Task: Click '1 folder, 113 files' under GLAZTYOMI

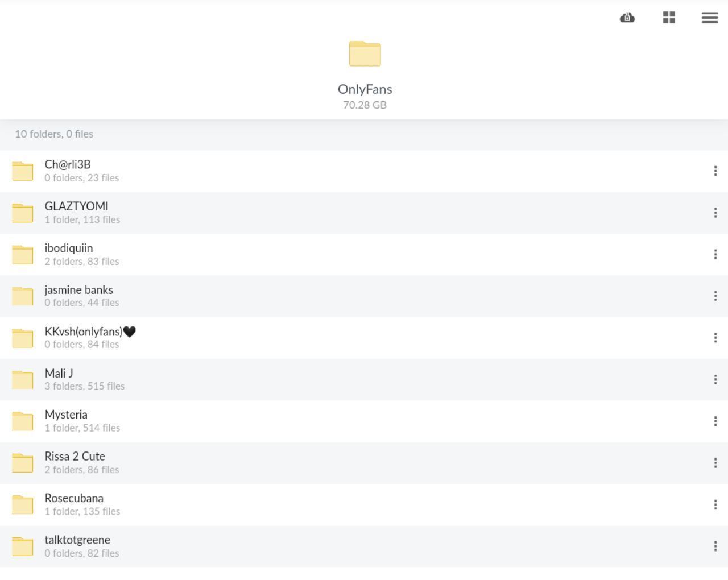Action: [x=82, y=219]
